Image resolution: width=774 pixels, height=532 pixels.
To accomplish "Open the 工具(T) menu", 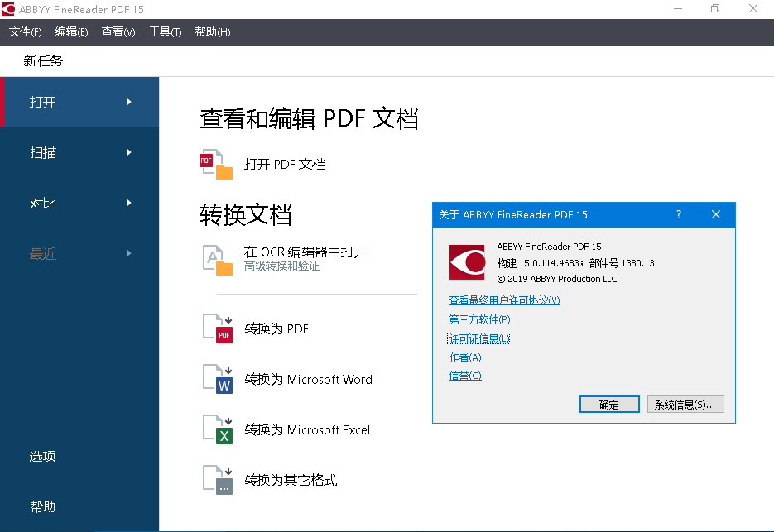I will coord(165,32).
